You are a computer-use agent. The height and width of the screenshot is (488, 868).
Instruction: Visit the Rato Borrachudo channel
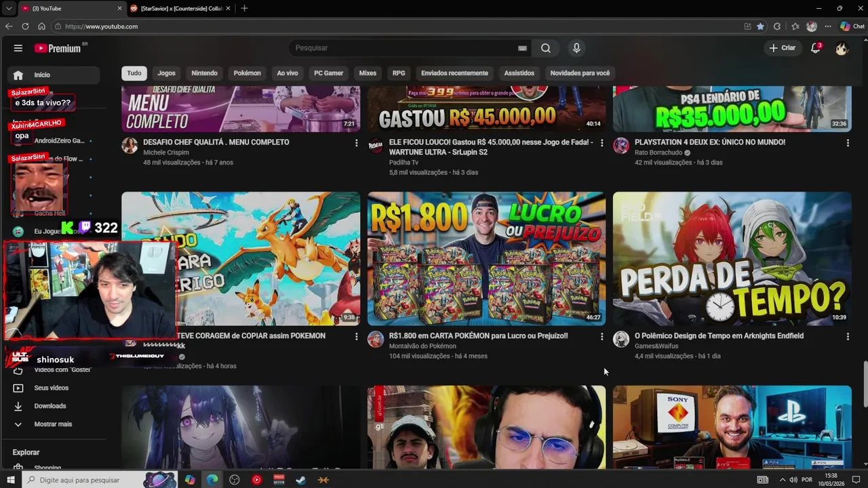[x=659, y=152]
